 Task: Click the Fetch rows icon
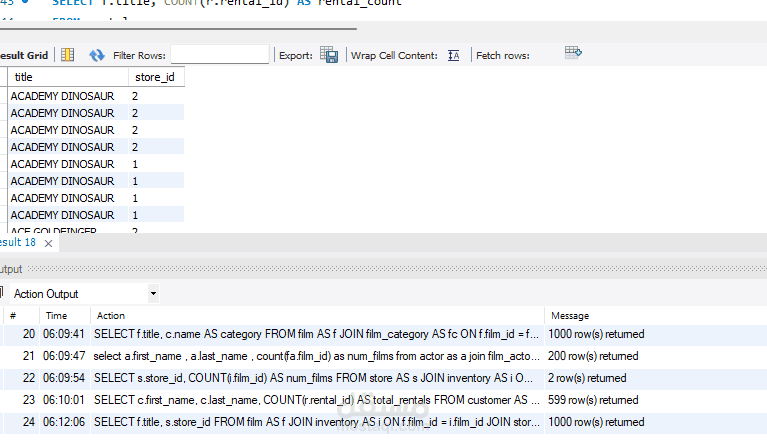[573, 52]
